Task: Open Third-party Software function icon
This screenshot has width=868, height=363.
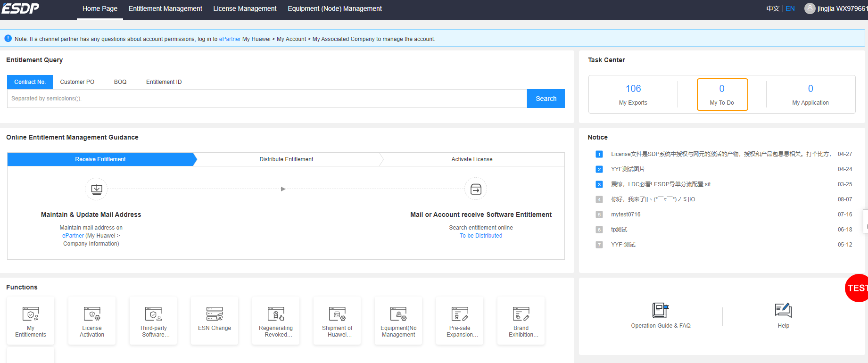Action: [x=153, y=314]
